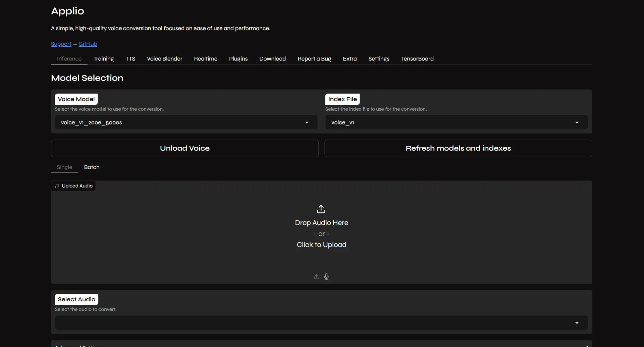Click the Select Audio label

click(x=76, y=299)
